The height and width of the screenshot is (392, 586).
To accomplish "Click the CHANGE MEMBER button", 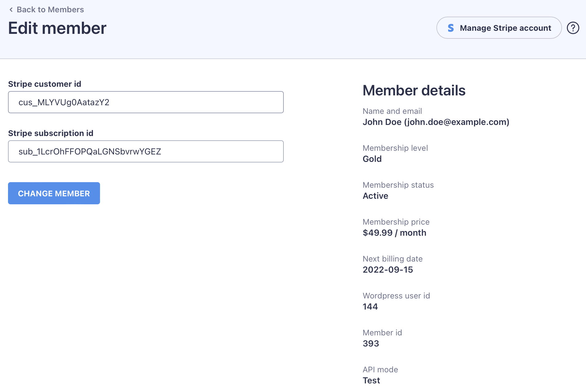I will [x=54, y=193].
